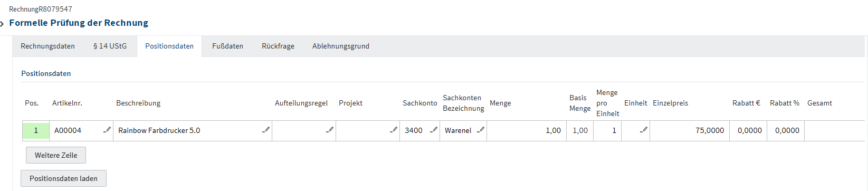
Task: Click the Einzelpreis field showing 75,0000
Action: [x=690, y=130]
